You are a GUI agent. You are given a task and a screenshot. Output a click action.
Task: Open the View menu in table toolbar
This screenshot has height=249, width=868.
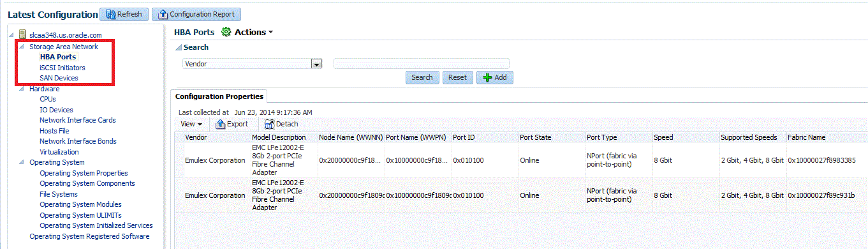pos(191,124)
